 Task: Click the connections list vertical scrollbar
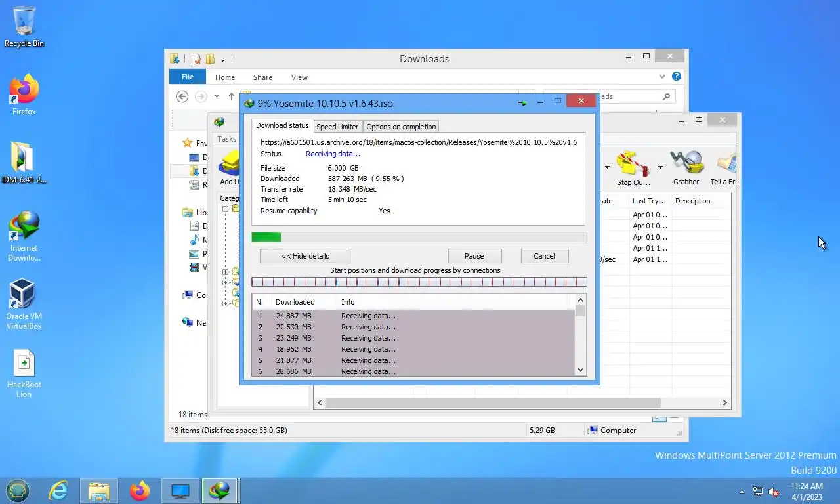580,335
